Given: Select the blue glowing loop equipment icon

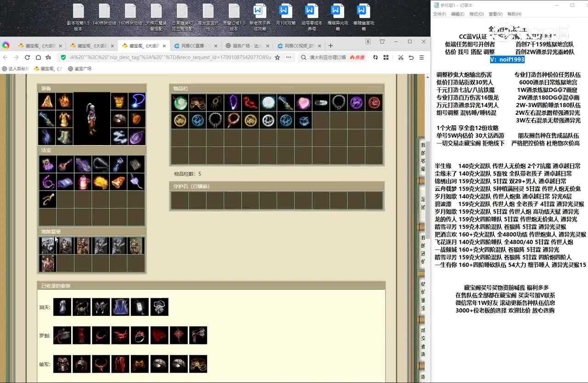Looking at the screenshot, I should [x=137, y=101].
